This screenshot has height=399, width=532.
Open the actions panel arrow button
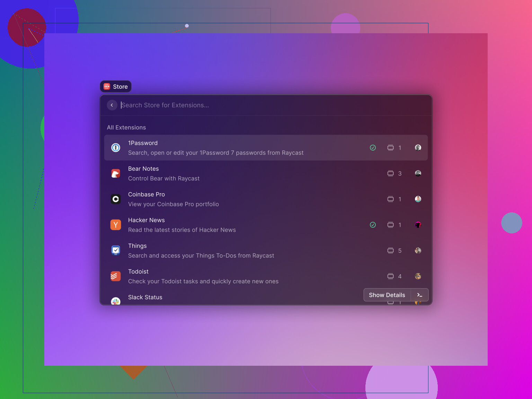pyautogui.click(x=419, y=295)
